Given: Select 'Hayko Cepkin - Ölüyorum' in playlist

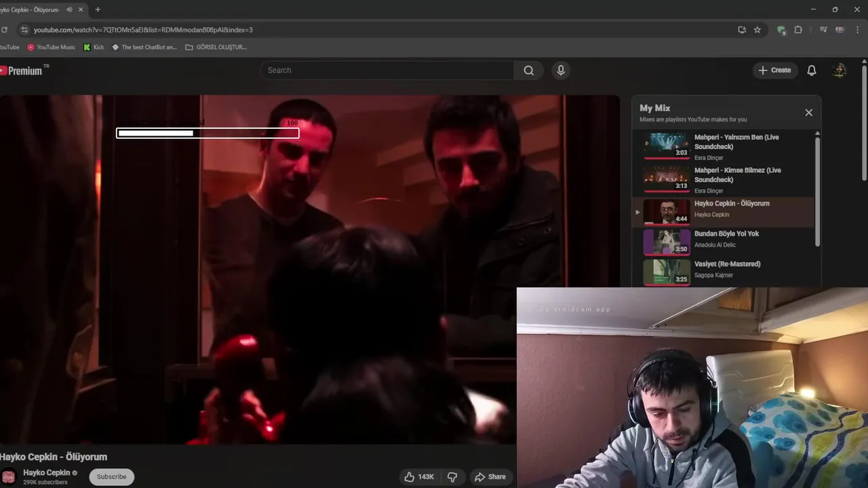Looking at the screenshot, I should coord(724,212).
